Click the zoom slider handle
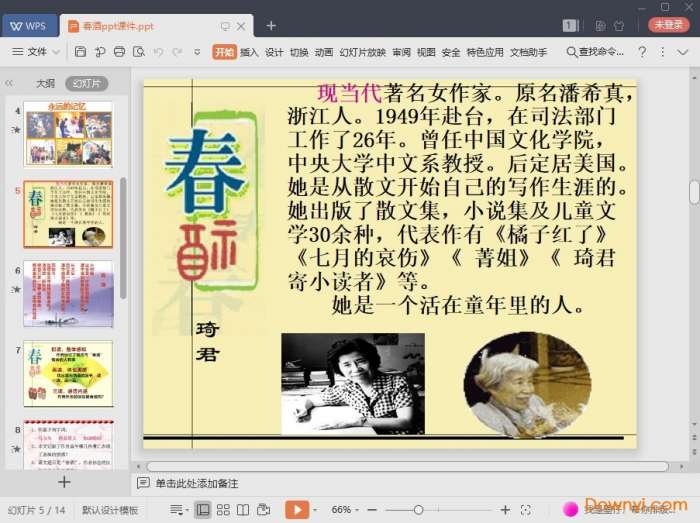 click(x=418, y=510)
